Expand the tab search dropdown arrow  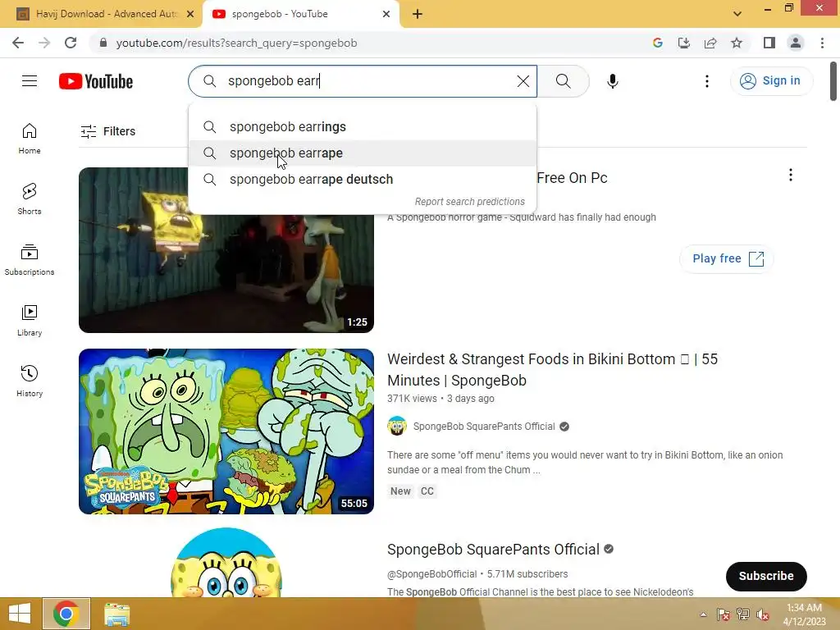click(x=737, y=14)
